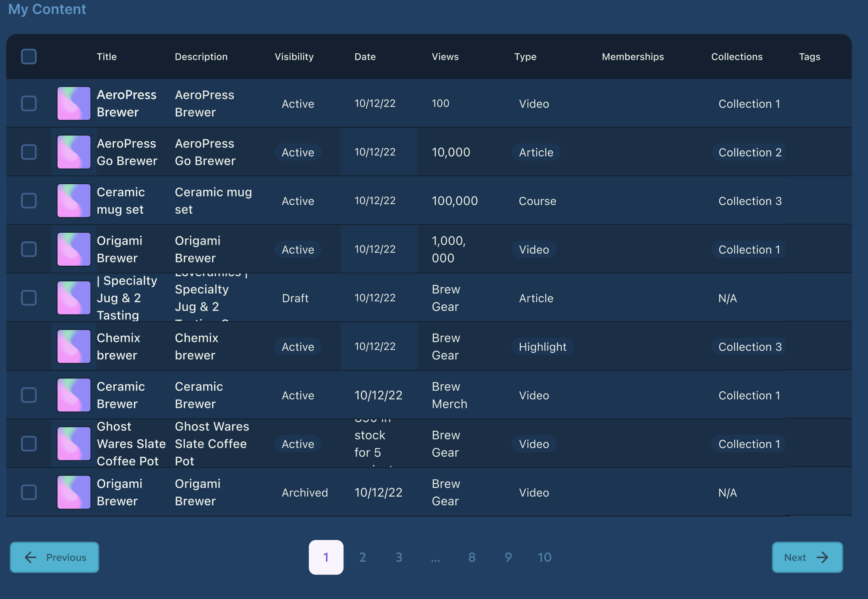Click the Previous pagination button
The width and height of the screenshot is (868, 599).
pyautogui.click(x=54, y=557)
